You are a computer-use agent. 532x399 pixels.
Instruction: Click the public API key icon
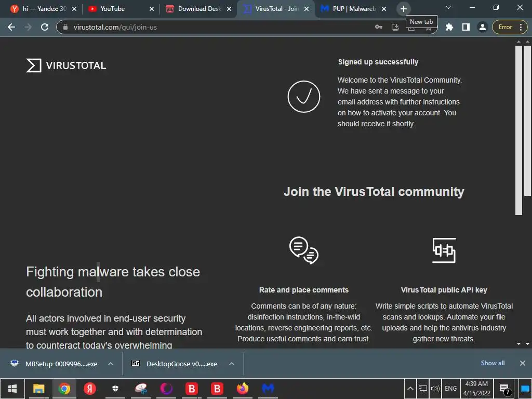point(444,250)
